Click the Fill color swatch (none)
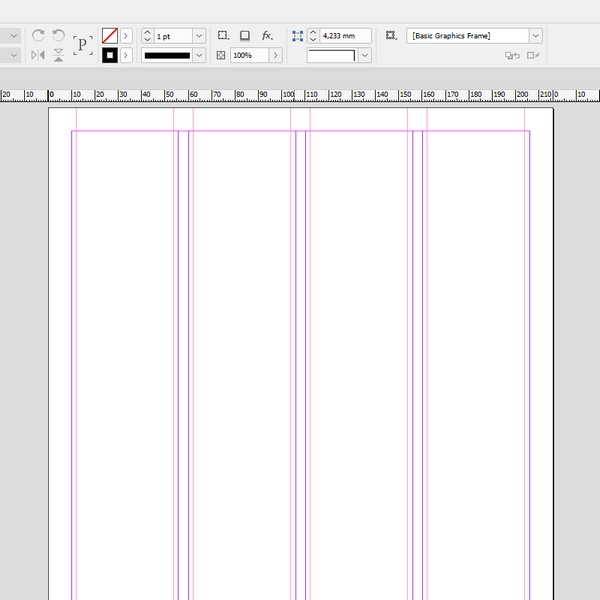The width and height of the screenshot is (600, 600). [110, 36]
